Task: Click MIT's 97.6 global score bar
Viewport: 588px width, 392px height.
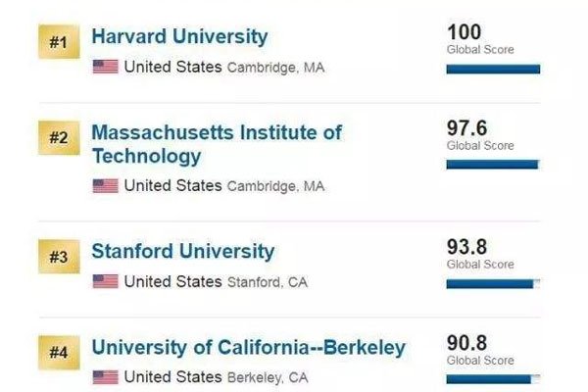Action: pos(493,165)
